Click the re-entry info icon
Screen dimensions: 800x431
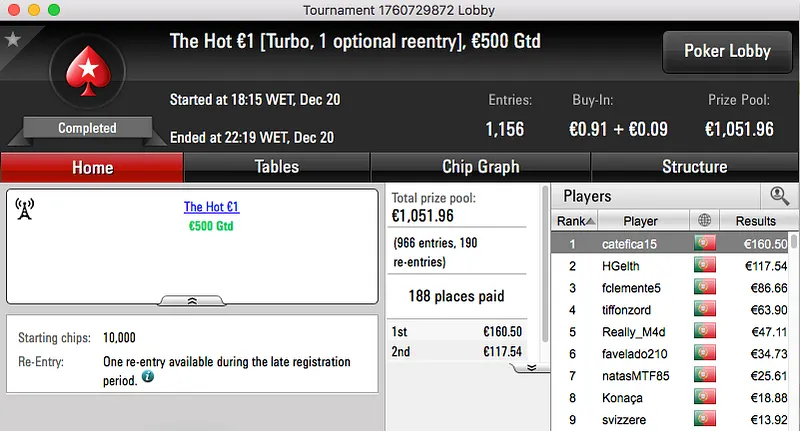point(148,377)
